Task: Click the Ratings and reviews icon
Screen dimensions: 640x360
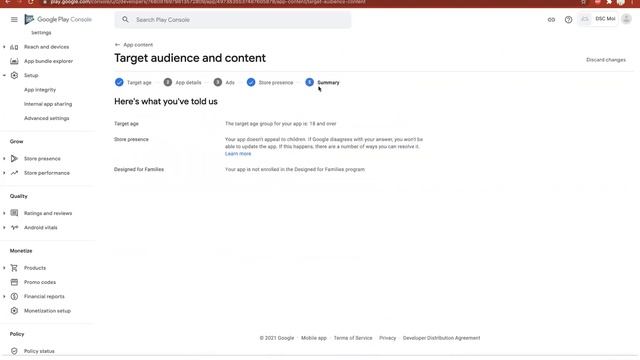Action: coord(14,213)
